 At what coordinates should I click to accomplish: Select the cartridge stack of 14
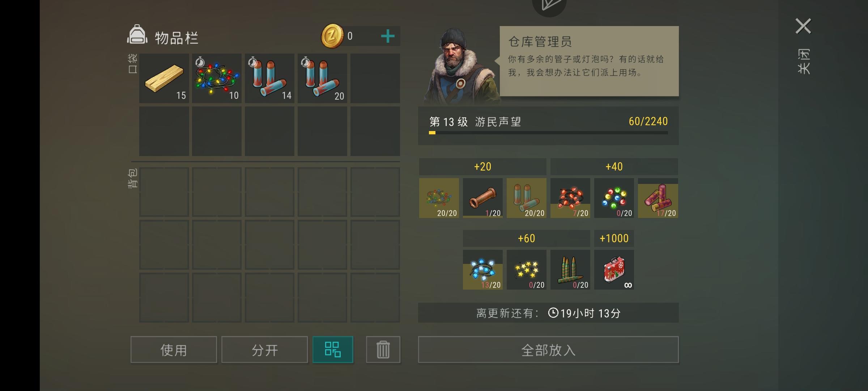pos(269,78)
